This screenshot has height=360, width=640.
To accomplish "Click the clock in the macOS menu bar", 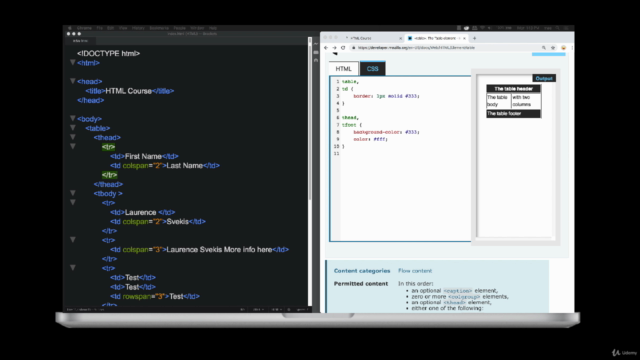I will point(528,28).
